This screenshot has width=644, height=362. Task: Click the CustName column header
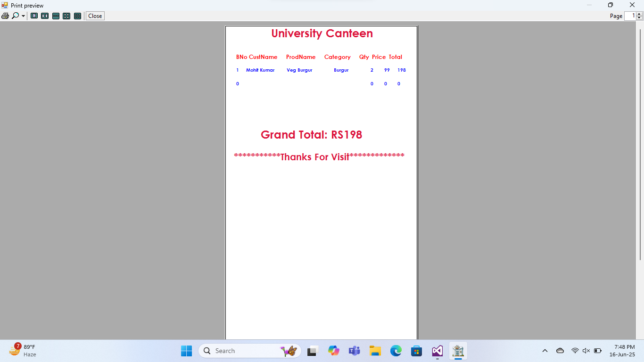263,57
